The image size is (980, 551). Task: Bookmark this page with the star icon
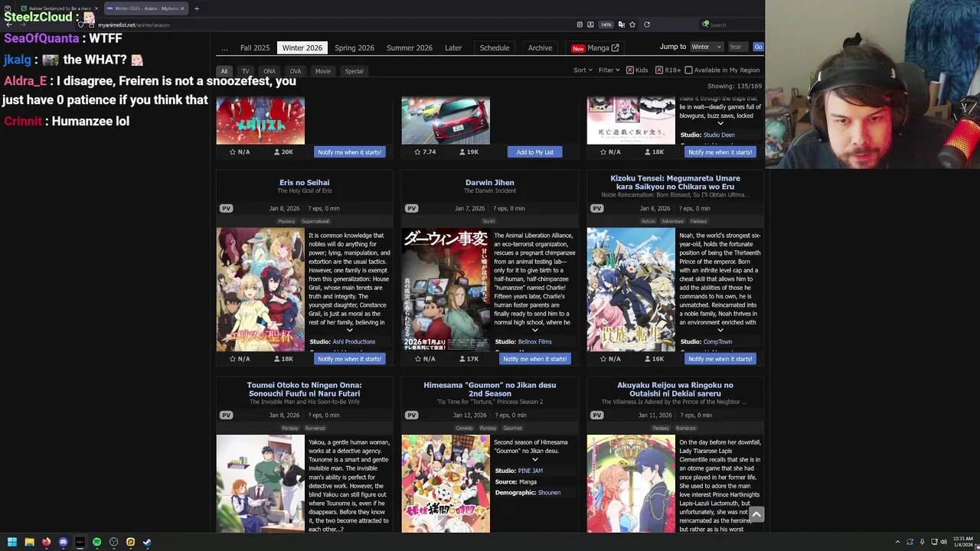[632, 24]
